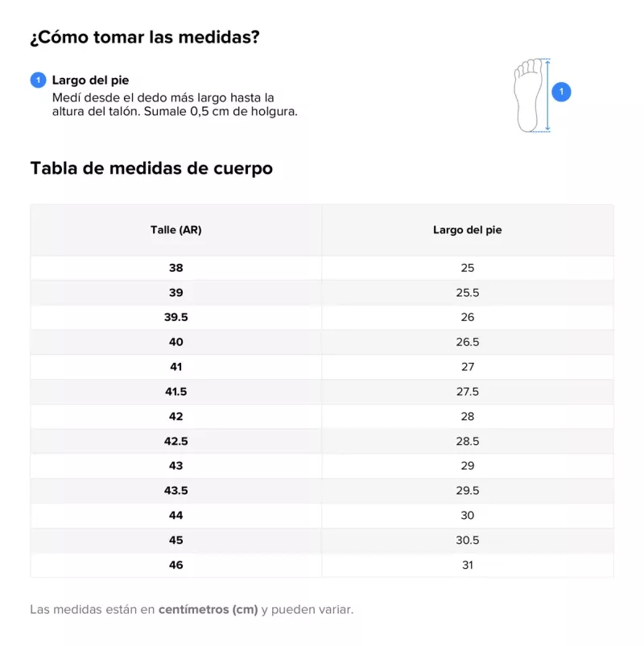Select size 39.5 row
Image resolution: width=644 pixels, height=646 pixels.
pos(175,317)
